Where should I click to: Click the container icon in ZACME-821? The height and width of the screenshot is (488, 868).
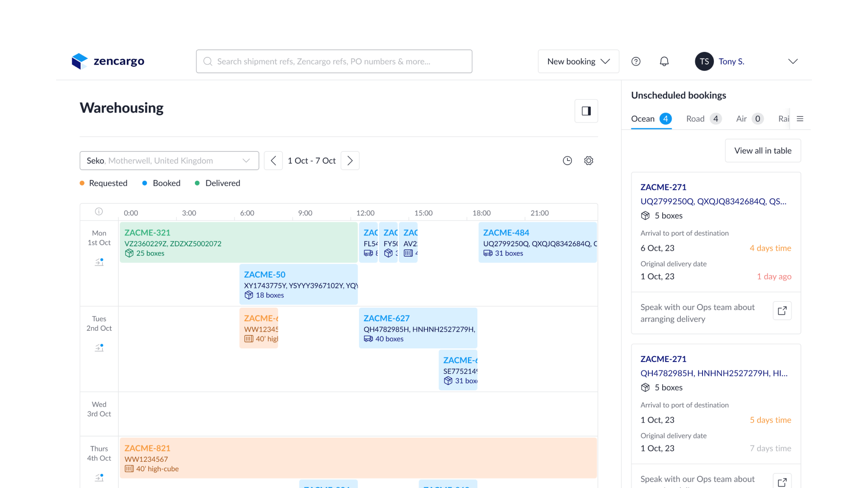coord(129,469)
